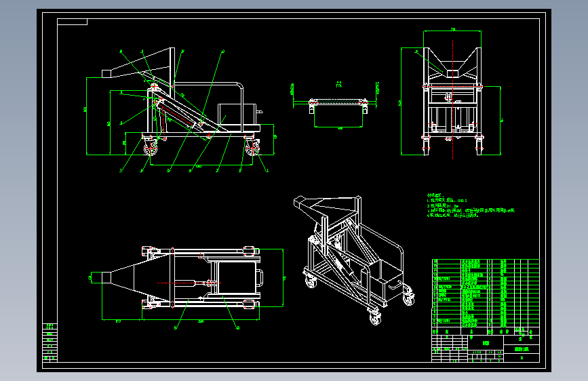Select the small cross-section detail view
The width and height of the screenshot is (588, 381).
338,105
